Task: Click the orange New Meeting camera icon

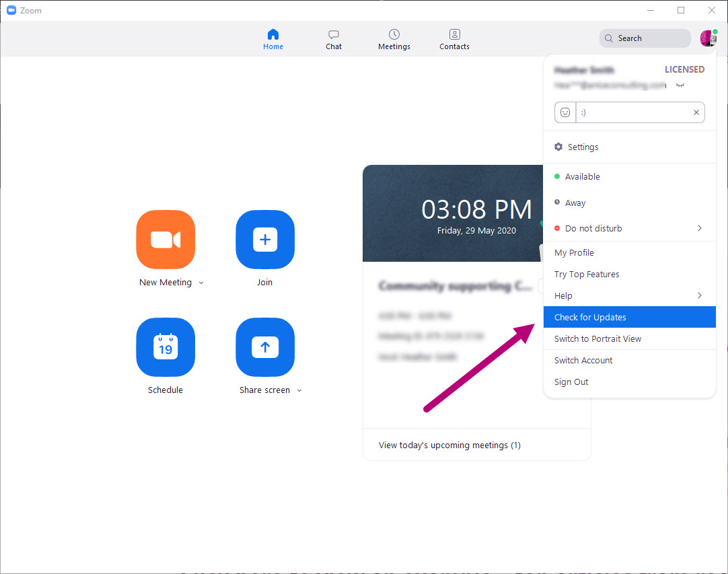Action: pos(166,240)
